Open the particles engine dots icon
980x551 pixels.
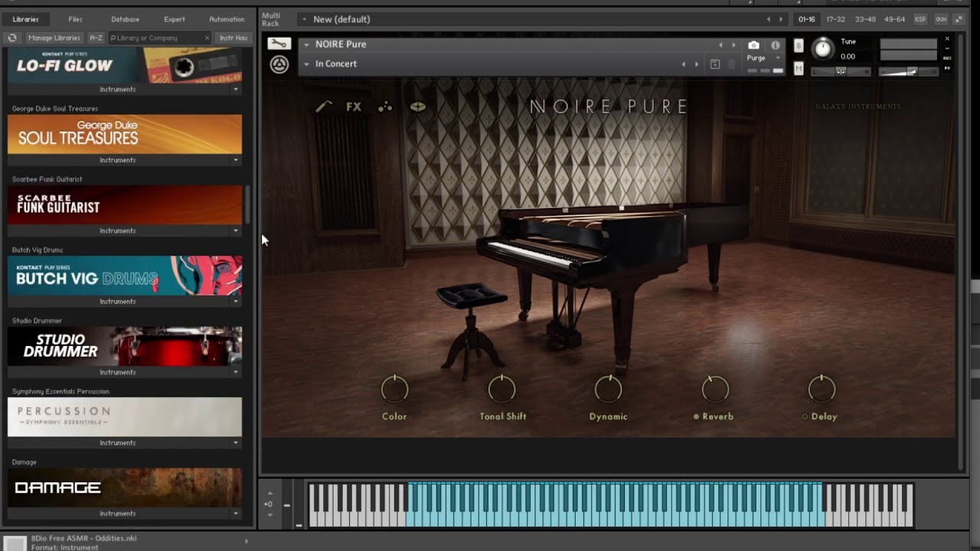(x=385, y=107)
